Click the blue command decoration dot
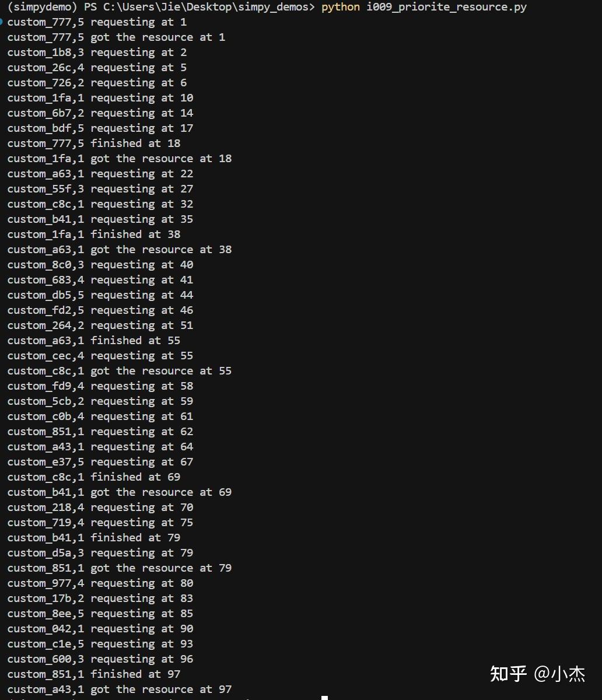This screenshot has width=602, height=700. pos(2,22)
